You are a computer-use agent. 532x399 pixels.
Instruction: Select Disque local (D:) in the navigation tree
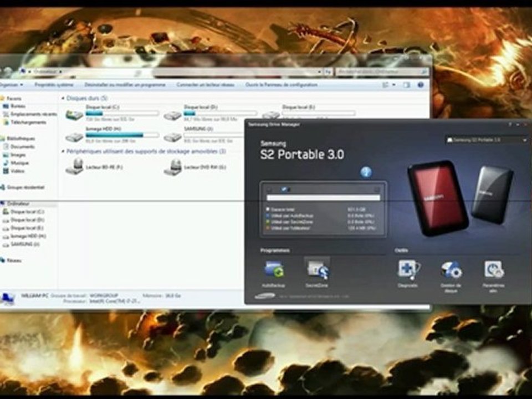[x=23, y=220]
